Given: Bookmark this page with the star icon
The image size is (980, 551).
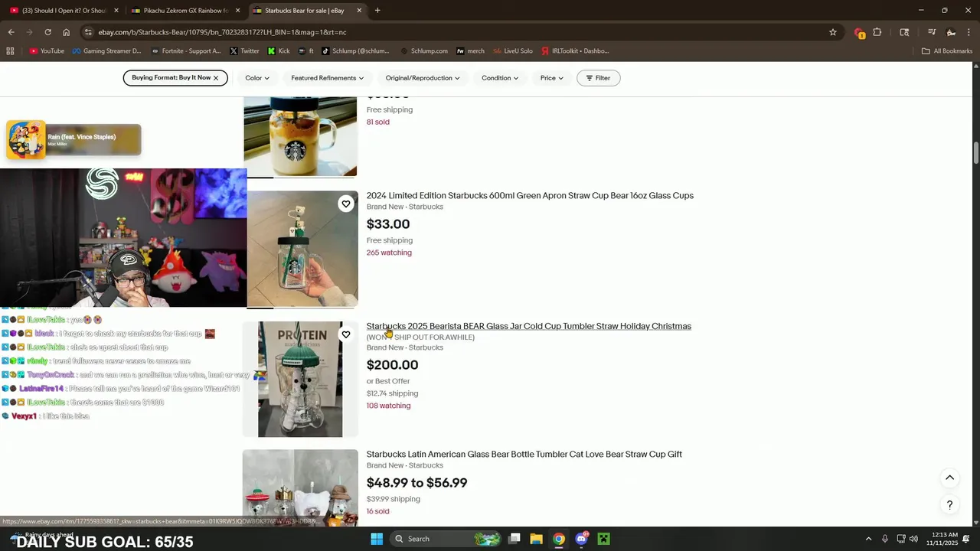Looking at the screenshot, I should point(833,32).
